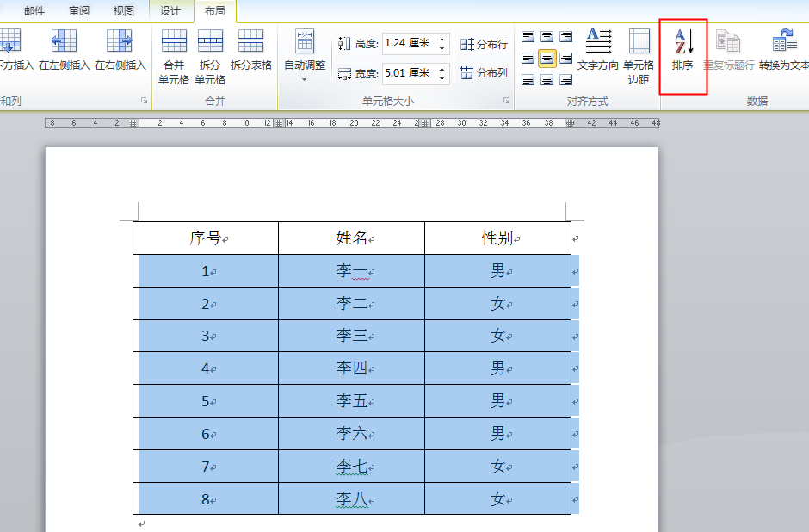Toggle the middle-center alignment button
The image size is (809, 532).
[x=547, y=59]
